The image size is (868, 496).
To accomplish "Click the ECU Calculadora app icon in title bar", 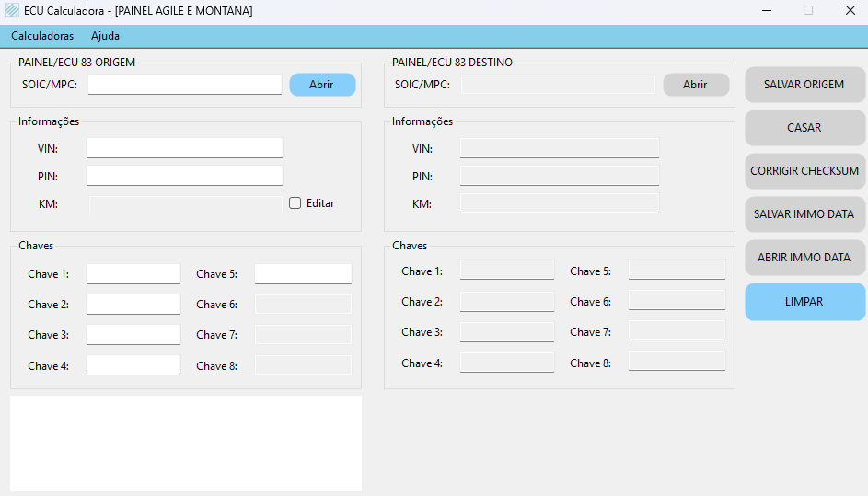I will click(12, 11).
